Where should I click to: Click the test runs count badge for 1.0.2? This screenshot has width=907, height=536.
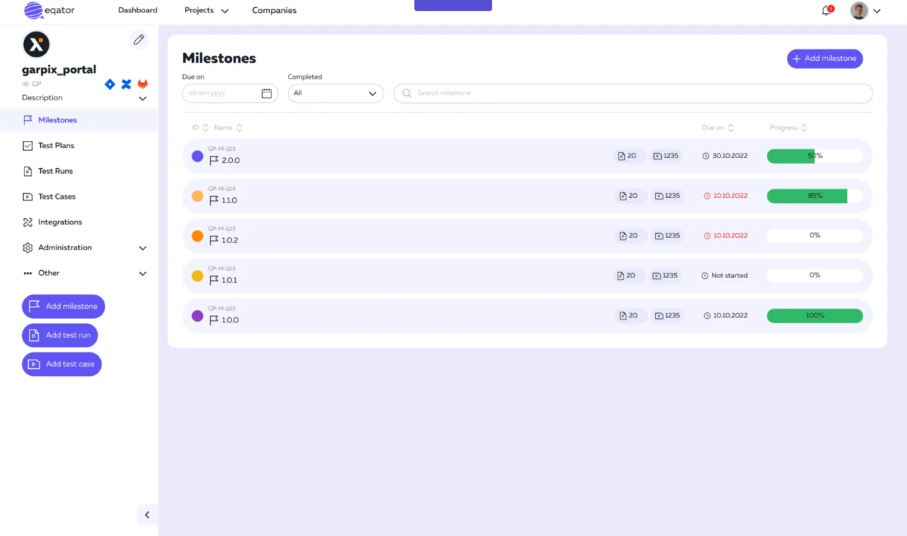tap(629, 236)
